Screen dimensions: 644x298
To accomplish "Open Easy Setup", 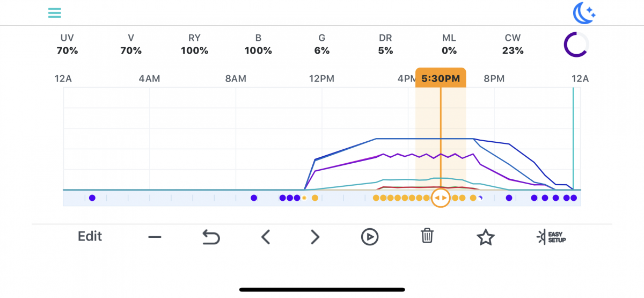I will tap(552, 237).
